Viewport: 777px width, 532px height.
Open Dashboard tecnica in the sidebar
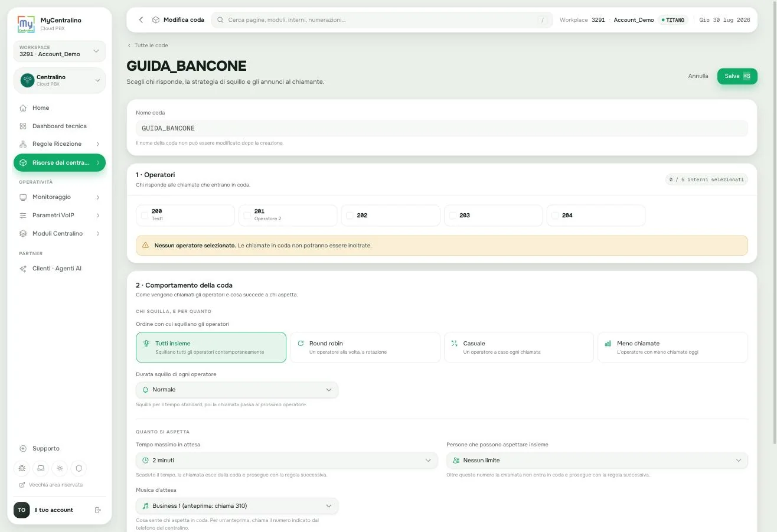coord(60,126)
